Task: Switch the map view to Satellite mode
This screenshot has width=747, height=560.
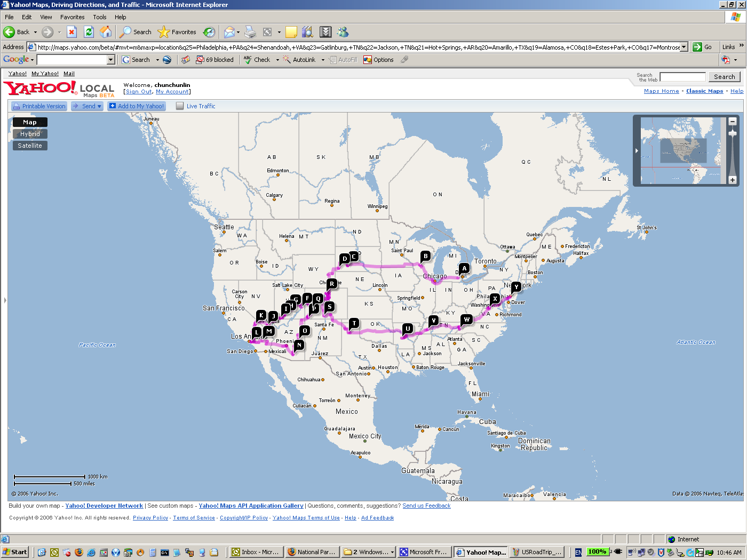Action: (30, 146)
